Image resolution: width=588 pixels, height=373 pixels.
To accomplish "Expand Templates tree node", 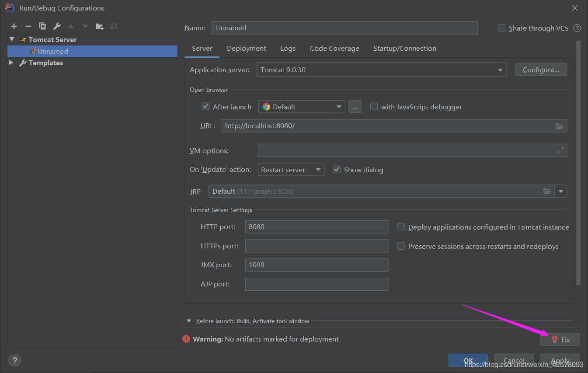I will (12, 63).
